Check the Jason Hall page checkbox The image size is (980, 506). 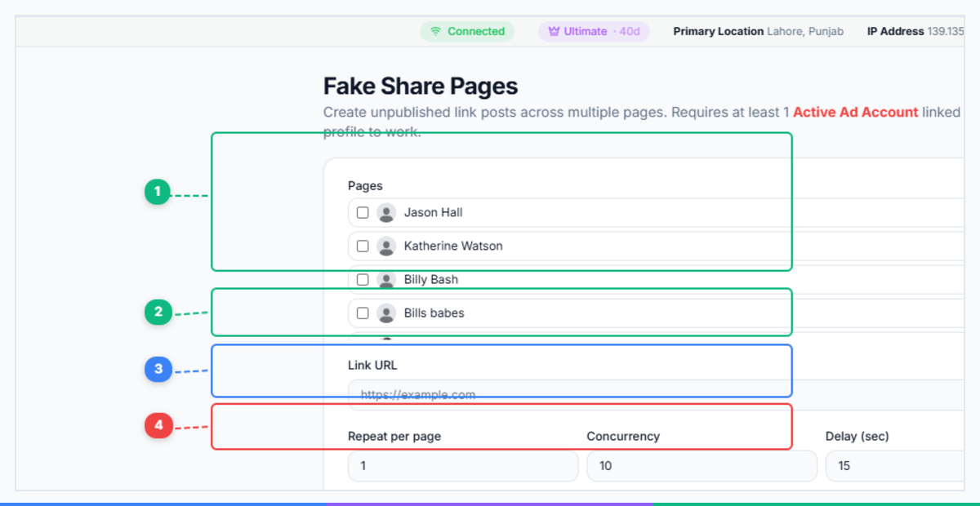363,212
